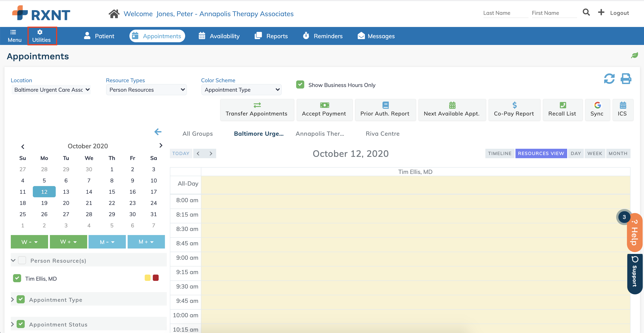Screen dimensions: 644x333
Task: Click the Last Name search field
Action: 506,13
